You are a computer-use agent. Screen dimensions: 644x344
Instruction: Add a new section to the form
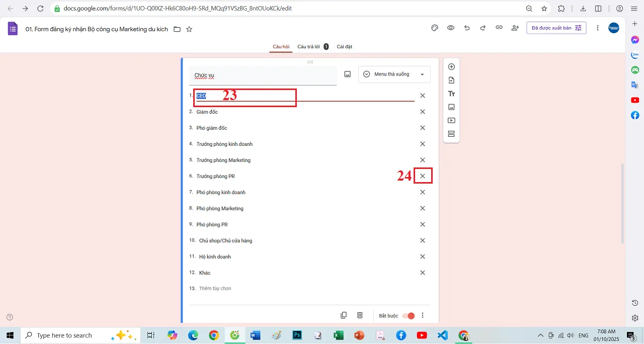click(x=451, y=133)
